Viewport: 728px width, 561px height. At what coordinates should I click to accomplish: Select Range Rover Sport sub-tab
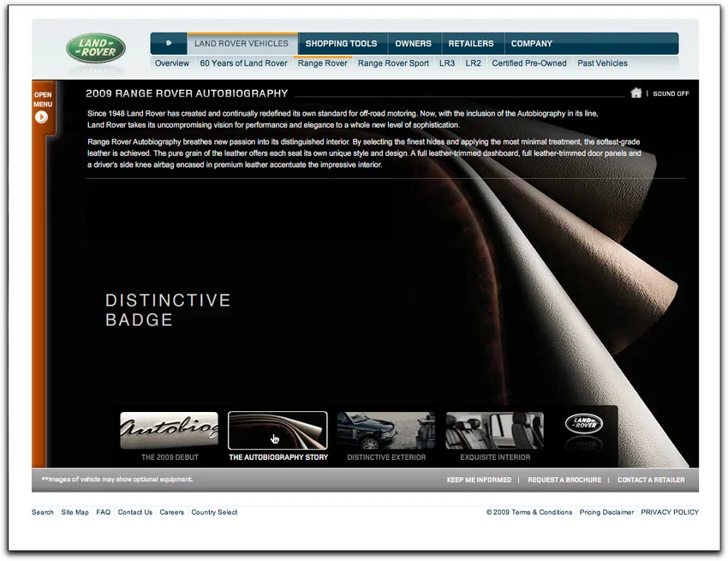click(393, 63)
